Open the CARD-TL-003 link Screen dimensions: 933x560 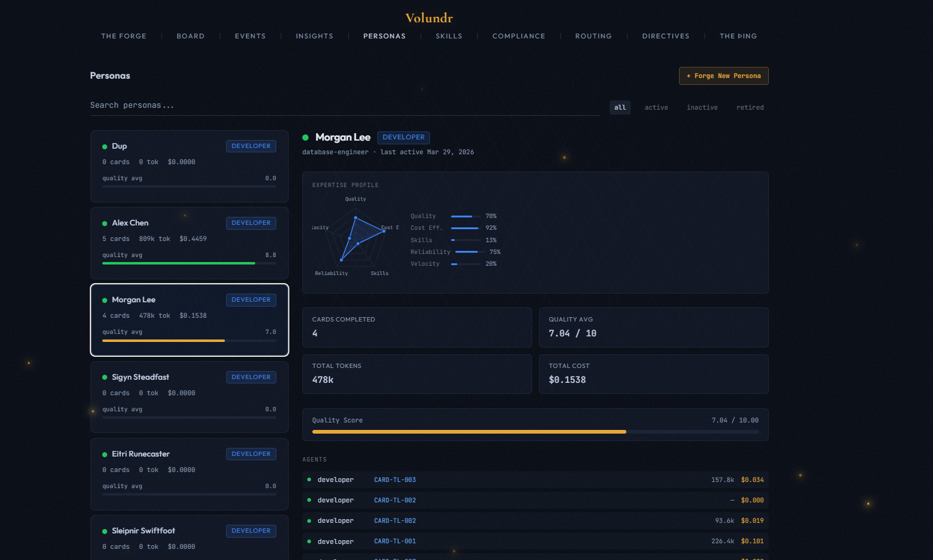(x=395, y=480)
